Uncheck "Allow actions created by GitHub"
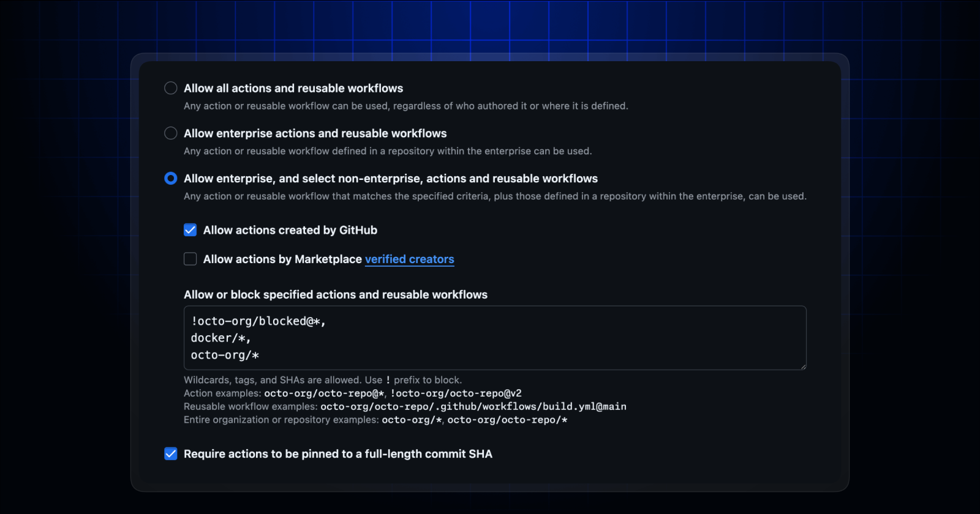Image resolution: width=980 pixels, height=514 pixels. 190,229
